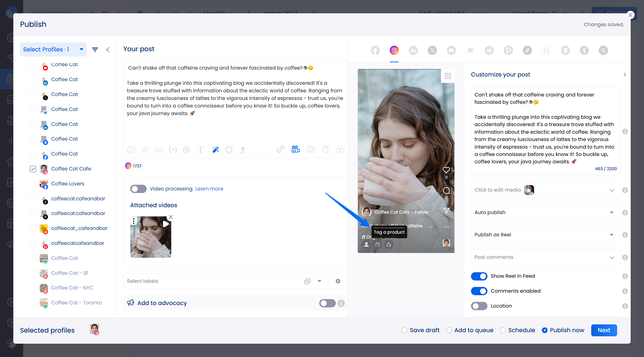Disable the Comments enabled toggle
This screenshot has height=357, width=644.
click(x=479, y=291)
